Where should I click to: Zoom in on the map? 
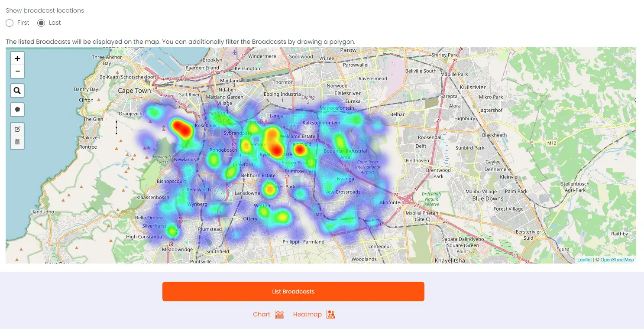pyautogui.click(x=17, y=59)
